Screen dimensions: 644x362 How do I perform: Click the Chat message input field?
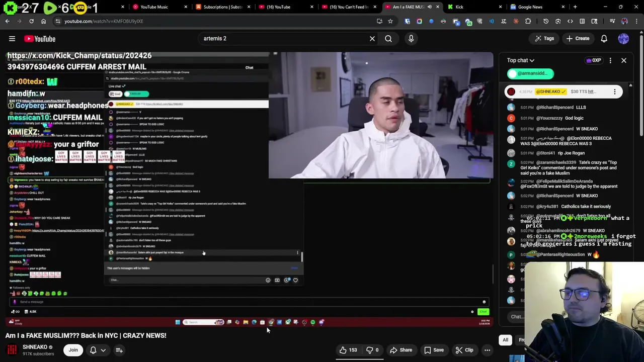tap(516, 317)
